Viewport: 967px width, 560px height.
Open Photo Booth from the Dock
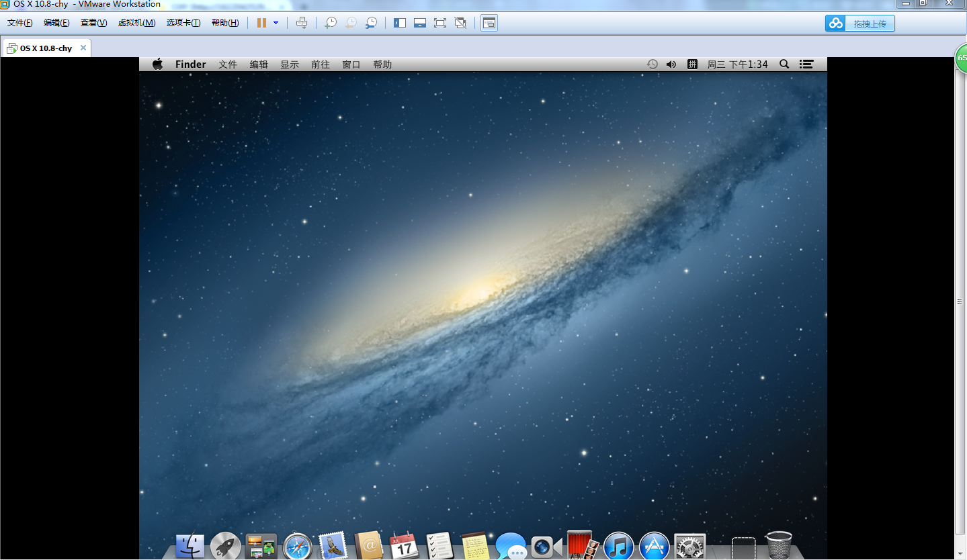(x=583, y=545)
